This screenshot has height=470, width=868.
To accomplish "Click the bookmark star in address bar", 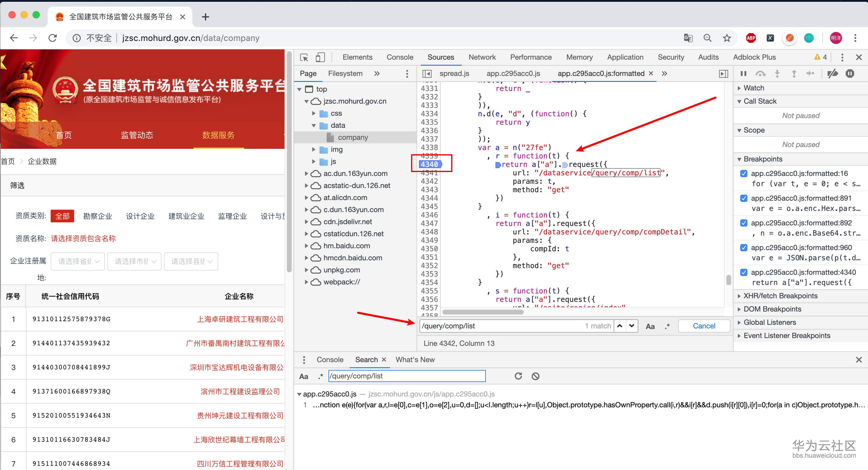I will (727, 38).
